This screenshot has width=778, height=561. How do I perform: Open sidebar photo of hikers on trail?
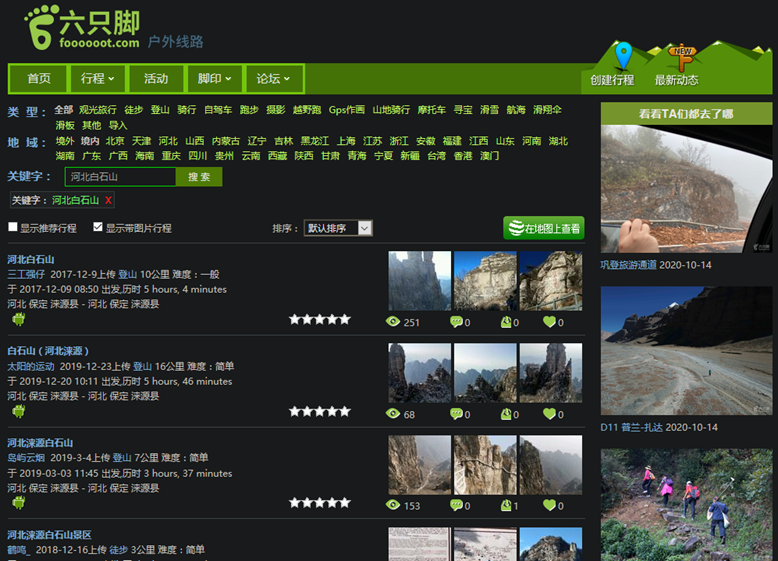pos(686,504)
